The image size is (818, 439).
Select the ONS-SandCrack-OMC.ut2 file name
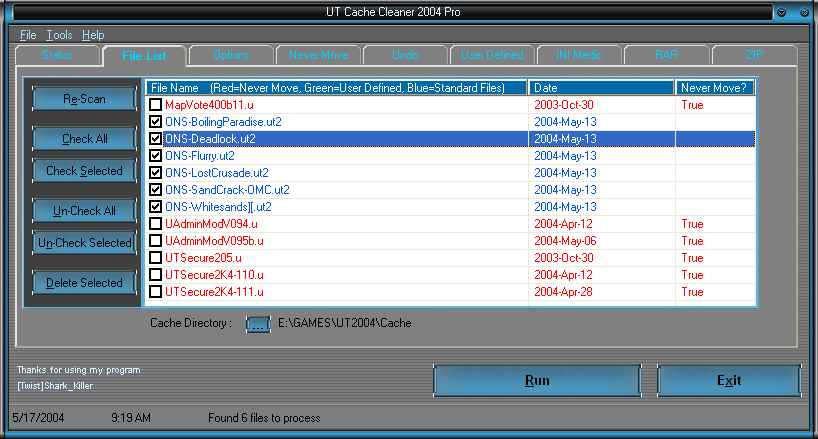(227, 189)
